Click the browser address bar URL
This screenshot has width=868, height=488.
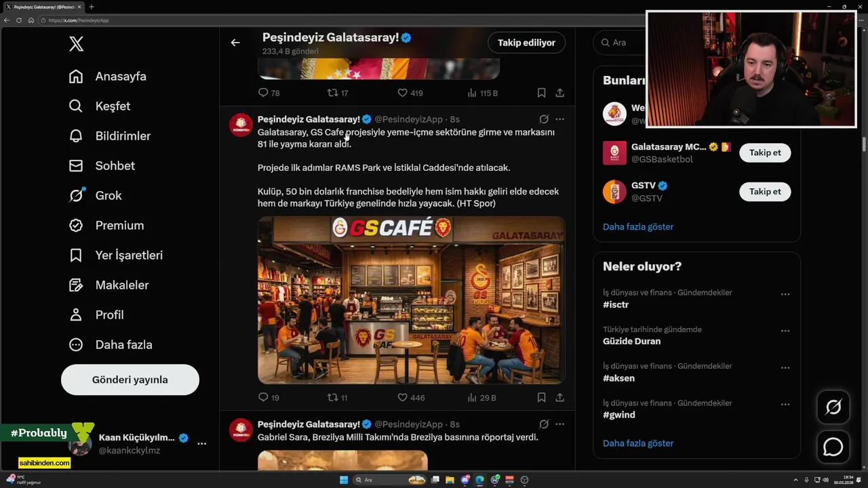click(79, 20)
